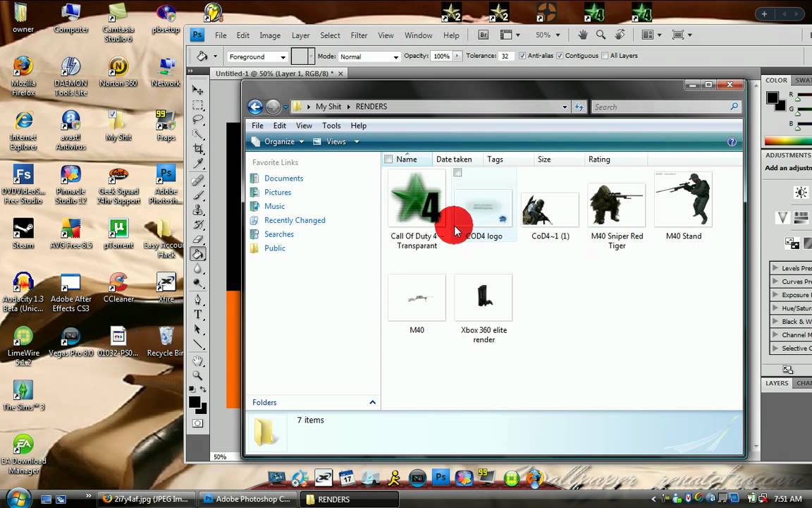This screenshot has width=812, height=508.
Task: Select the Clone Stamp tool
Action: (197, 210)
